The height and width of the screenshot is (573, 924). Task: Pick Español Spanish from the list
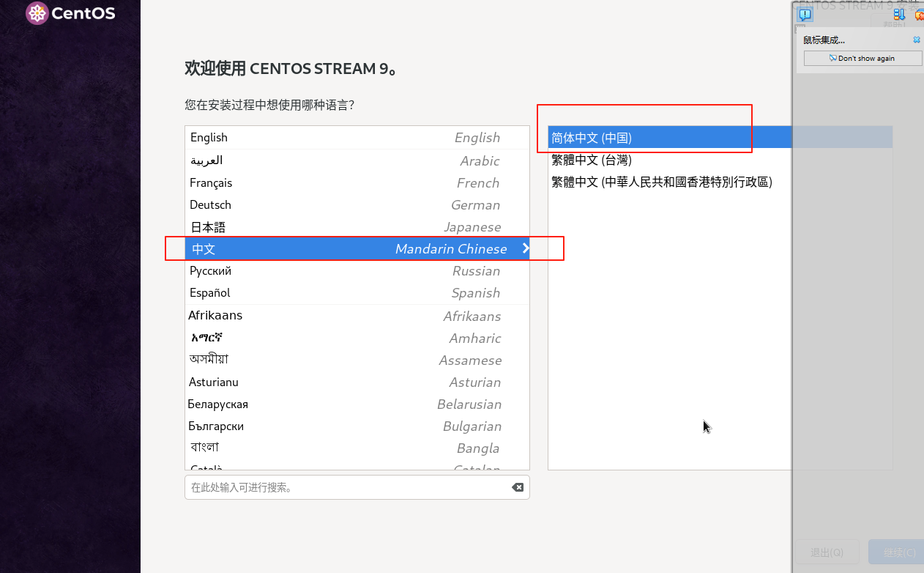357,292
